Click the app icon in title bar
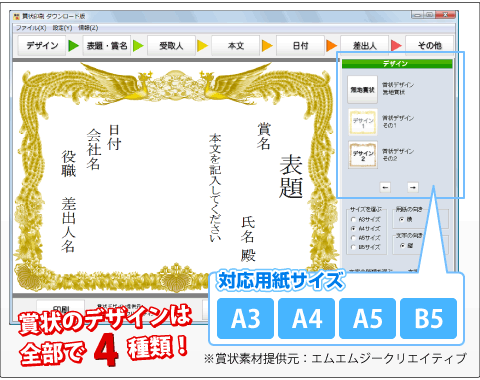Screen dimensions: 480x380 (x=17, y=16)
